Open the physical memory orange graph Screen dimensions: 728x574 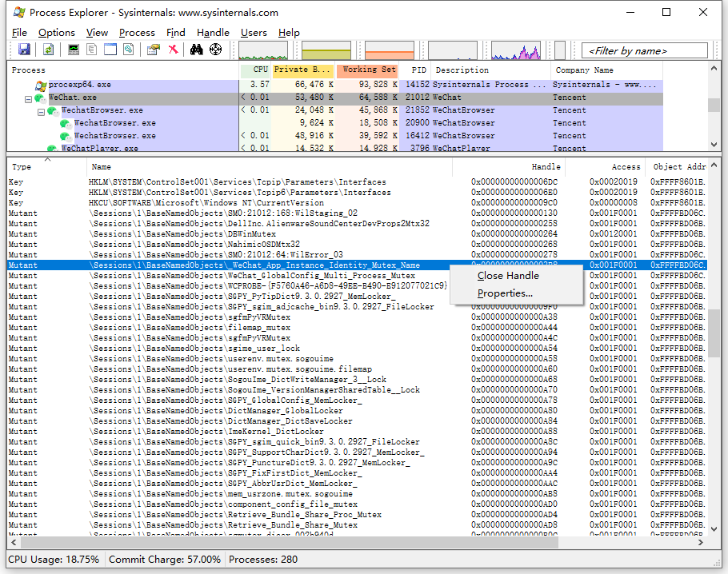pyautogui.click(x=390, y=50)
